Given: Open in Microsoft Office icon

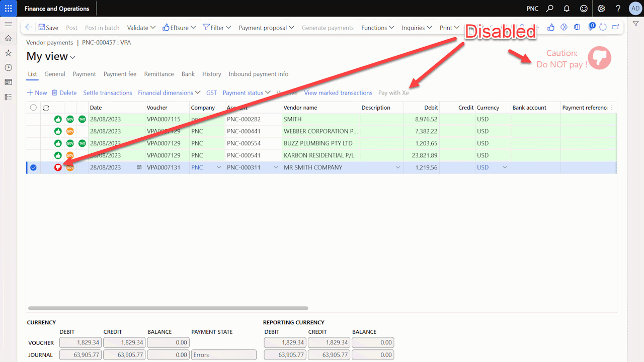Looking at the screenshot, I should pyautogui.click(x=577, y=27).
